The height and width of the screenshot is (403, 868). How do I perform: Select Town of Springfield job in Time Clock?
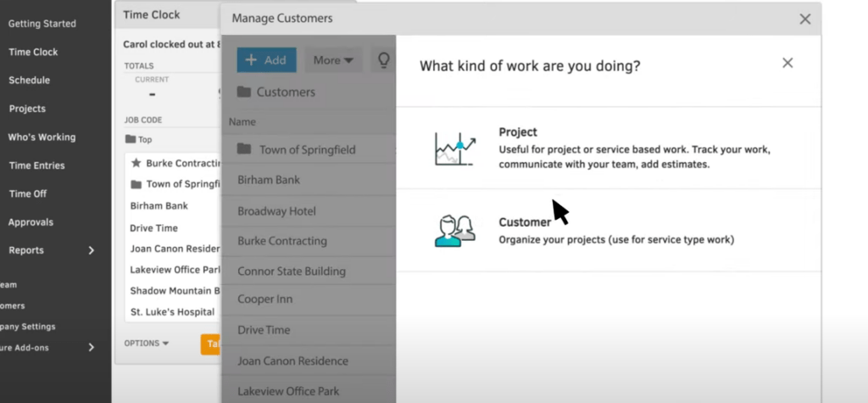tap(176, 184)
